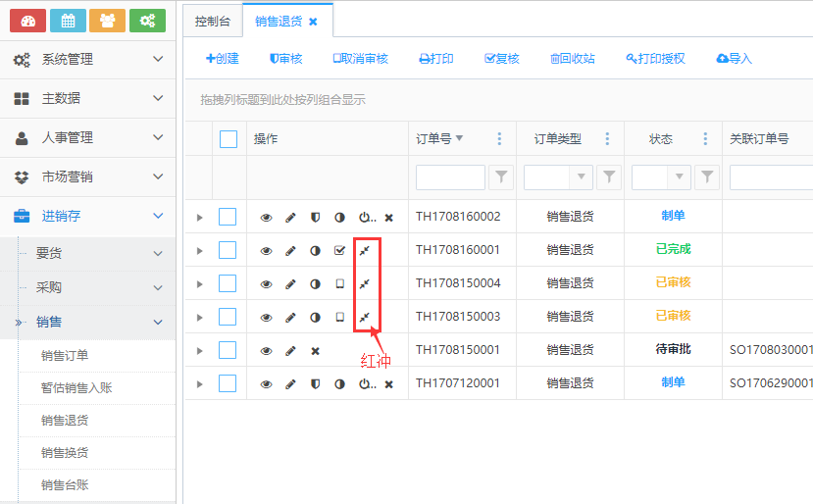Click the 回收站 toolbar button

click(x=572, y=59)
